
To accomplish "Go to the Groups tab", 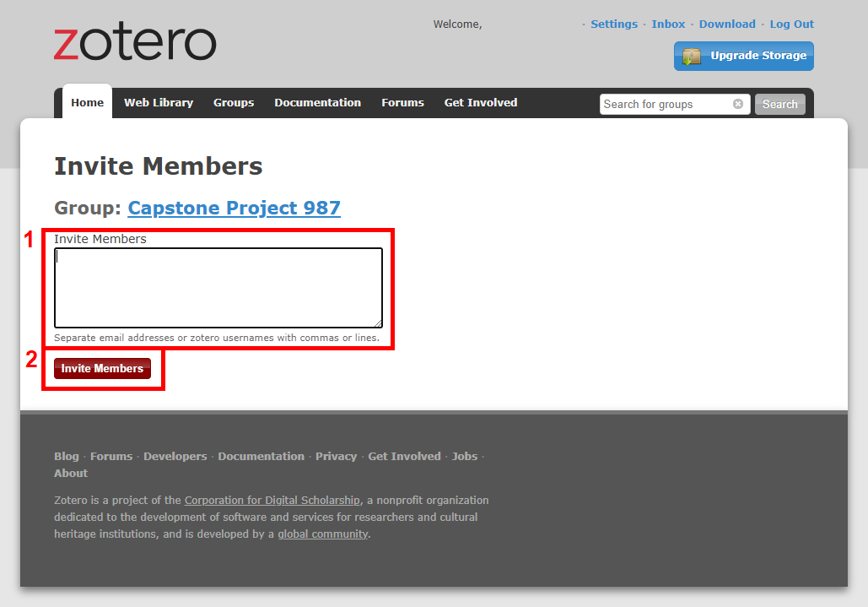I will click(x=234, y=103).
